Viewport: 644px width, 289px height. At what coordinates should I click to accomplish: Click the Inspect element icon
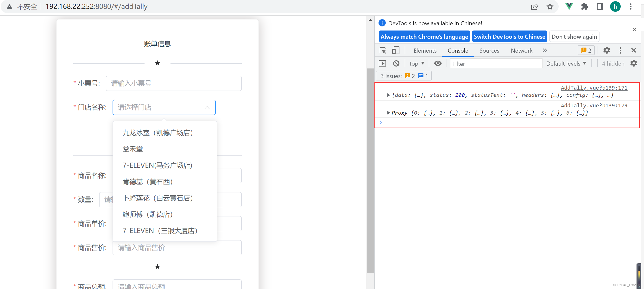pyautogui.click(x=382, y=50)
